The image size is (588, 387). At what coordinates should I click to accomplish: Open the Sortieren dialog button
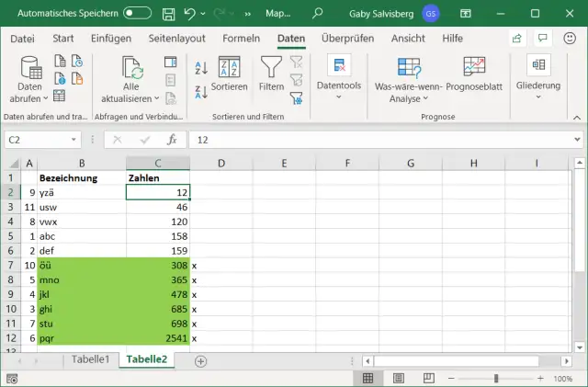click(229, 73)
